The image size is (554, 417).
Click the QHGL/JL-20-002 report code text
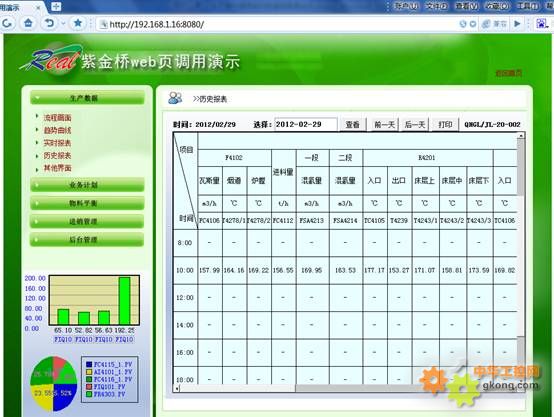pyautogui.click(x=492, y=124)
